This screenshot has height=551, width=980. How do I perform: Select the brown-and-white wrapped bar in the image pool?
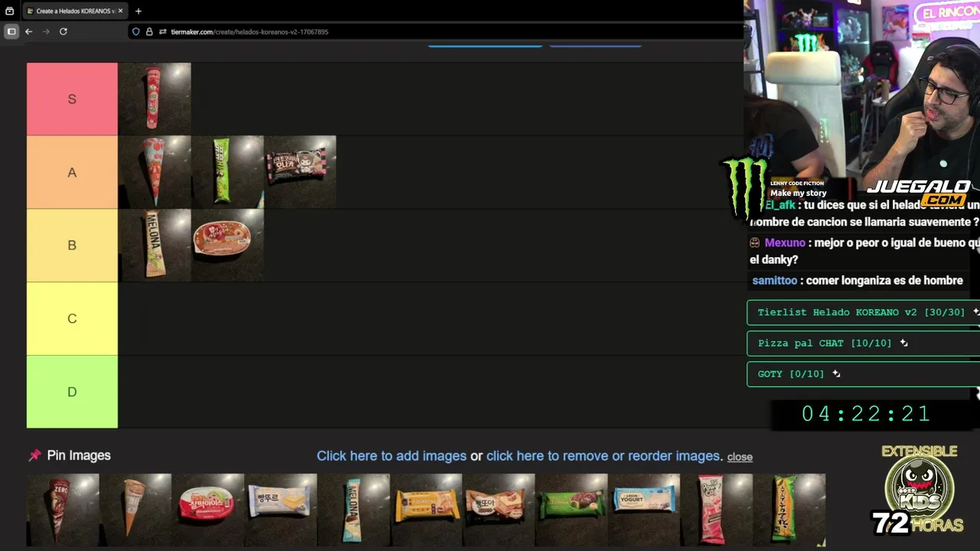tap(498, 510)
